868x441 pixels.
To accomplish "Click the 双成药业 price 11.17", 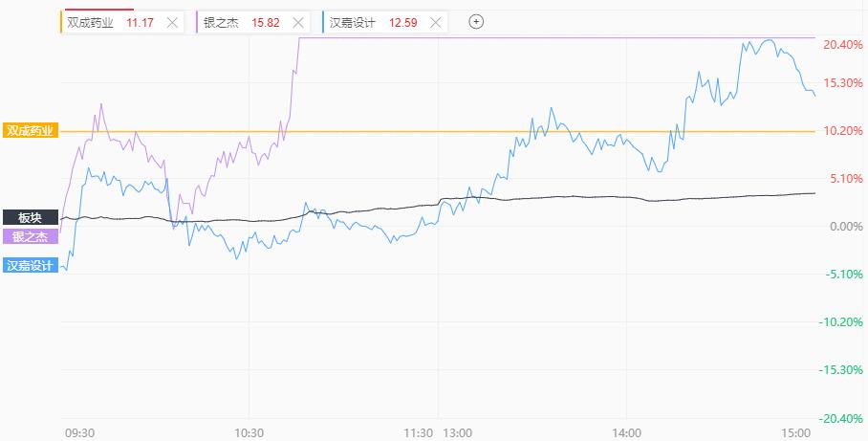I will coord(141,23).
